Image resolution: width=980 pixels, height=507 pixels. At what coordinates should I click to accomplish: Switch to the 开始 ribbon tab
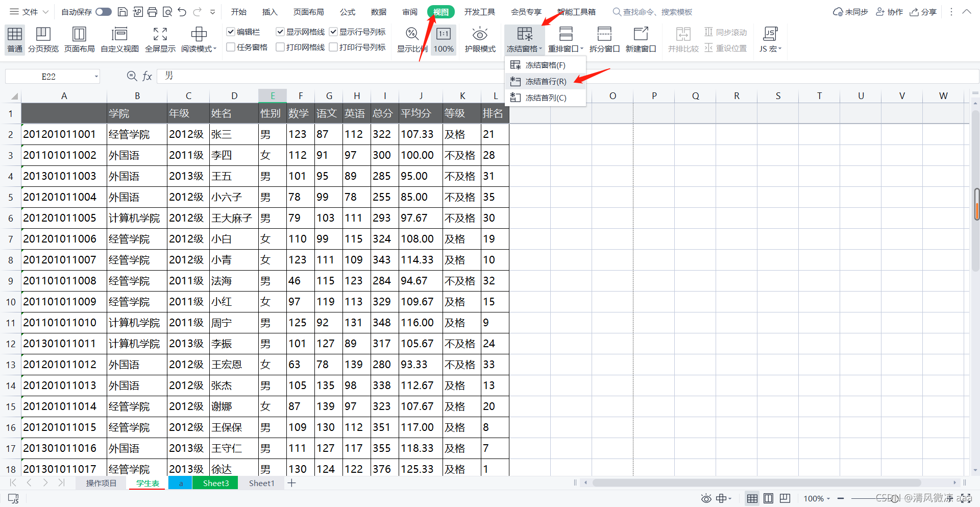point(238,12)
